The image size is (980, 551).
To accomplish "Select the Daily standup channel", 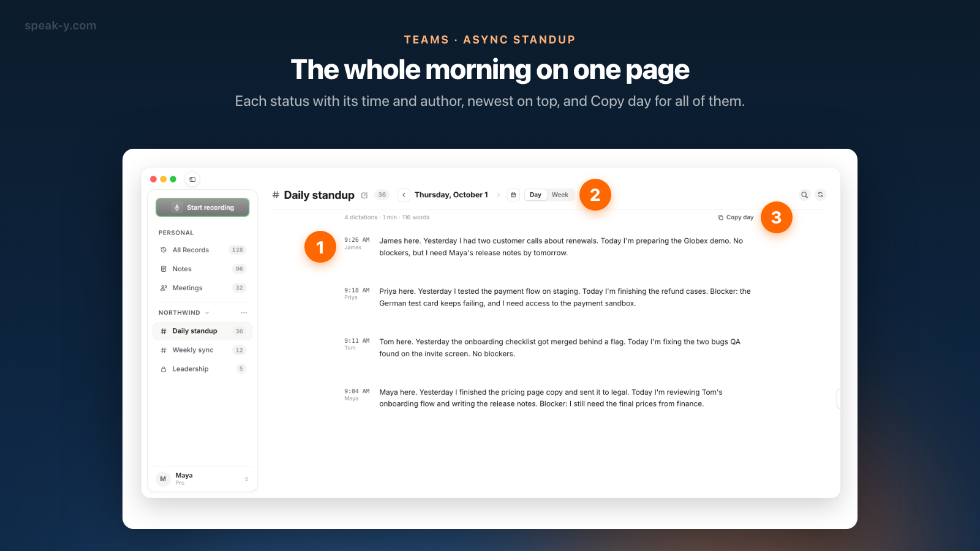I will [x=203, y=331].
